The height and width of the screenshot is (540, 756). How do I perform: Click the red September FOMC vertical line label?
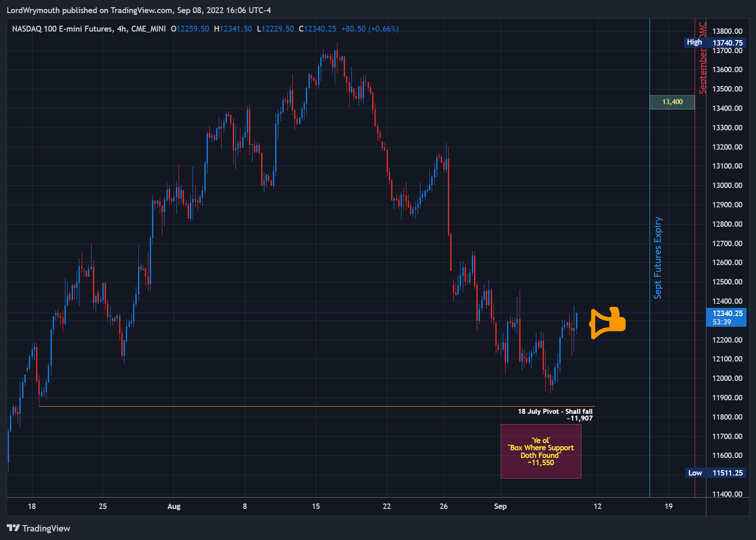pyautogui.click(x=702, y=58)
